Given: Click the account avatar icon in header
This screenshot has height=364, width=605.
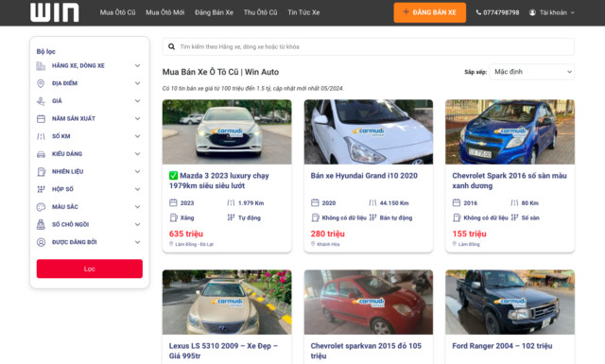Looking at the screenshot, I should [532, 12].
